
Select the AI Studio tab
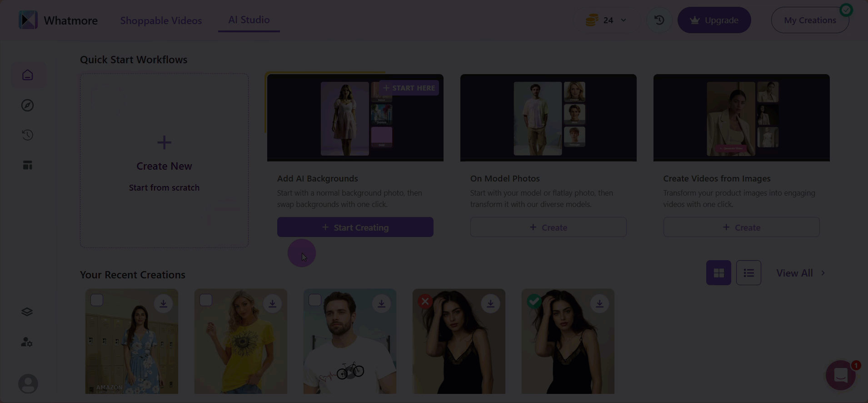(249, 20)
